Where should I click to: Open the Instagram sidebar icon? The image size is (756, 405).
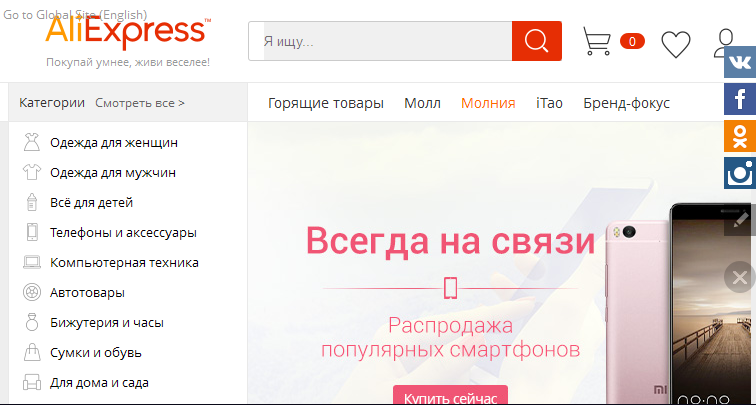pos(740,173)
